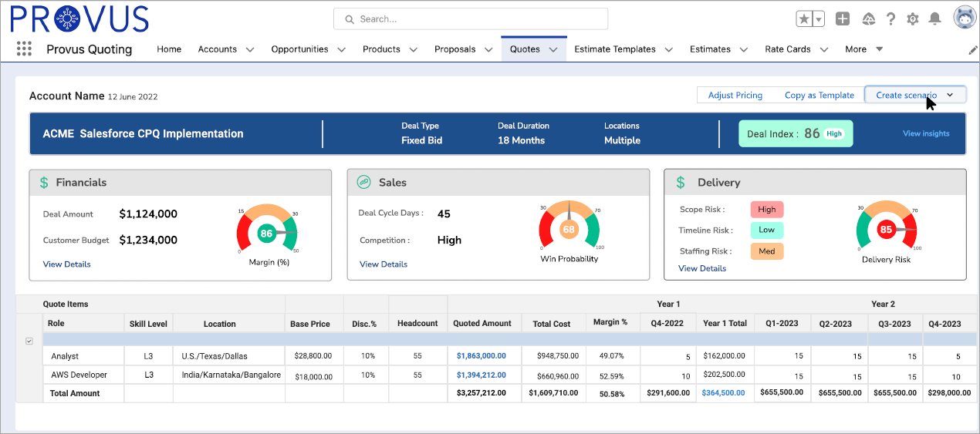Open the help question mark icon
The width and height of the screenshot is (980, 434).
[x=890, y=19]
